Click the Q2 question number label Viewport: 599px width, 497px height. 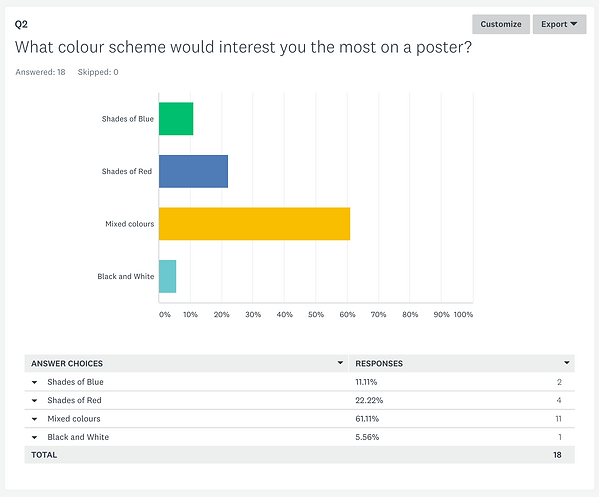point(21,24)
